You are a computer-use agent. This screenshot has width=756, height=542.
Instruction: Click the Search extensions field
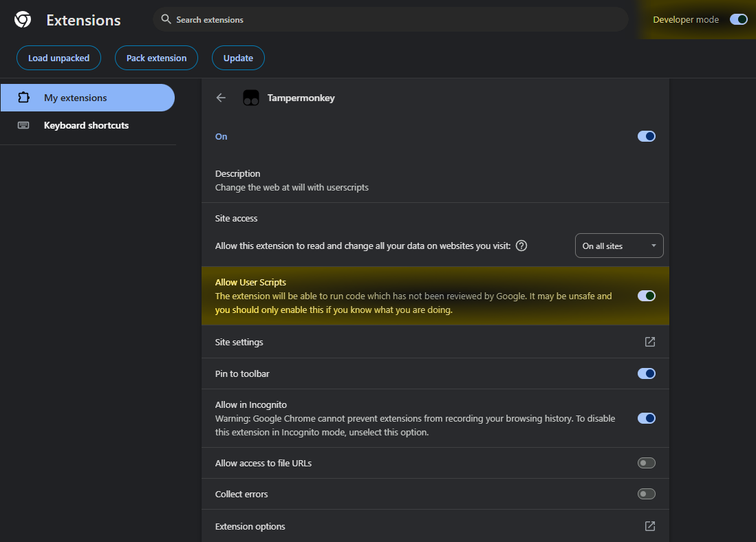point(392,19)
